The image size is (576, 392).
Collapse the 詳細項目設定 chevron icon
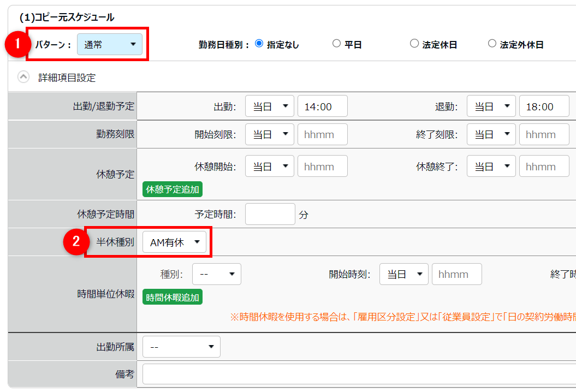click(23, 78)
